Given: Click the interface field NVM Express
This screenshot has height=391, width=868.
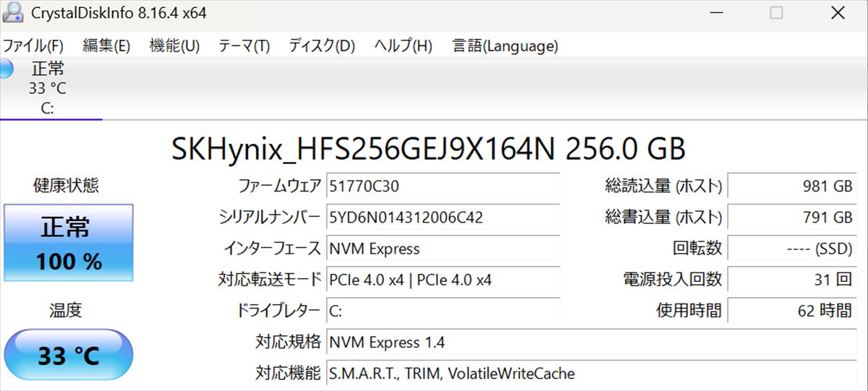Looking at the screenshot, I should tap(443, 249).
